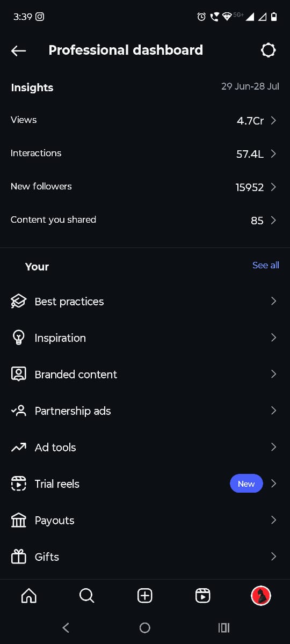Tap the New badge on Trial reels
Screen dimensions: 290x644
coord(247,484)
